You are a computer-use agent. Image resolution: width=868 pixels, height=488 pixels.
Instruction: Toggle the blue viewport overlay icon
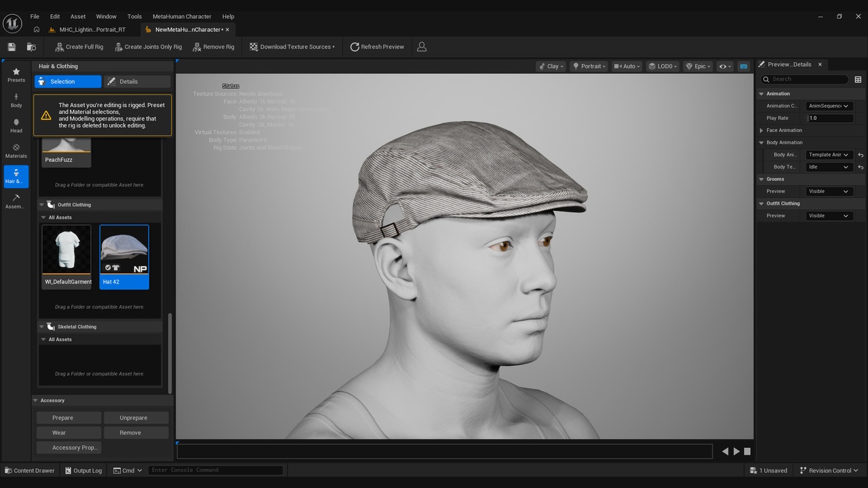744,66
